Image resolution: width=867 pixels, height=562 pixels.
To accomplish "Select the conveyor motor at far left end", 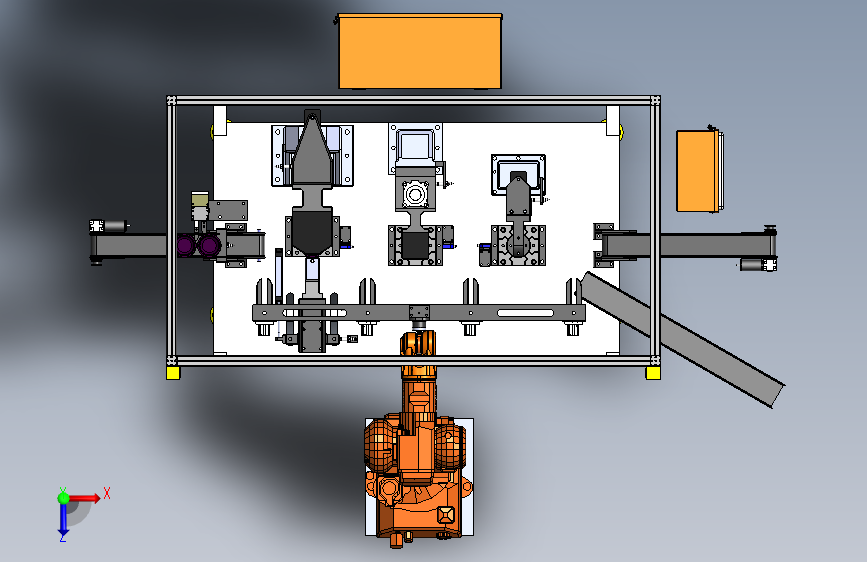I will click(109, 226).
